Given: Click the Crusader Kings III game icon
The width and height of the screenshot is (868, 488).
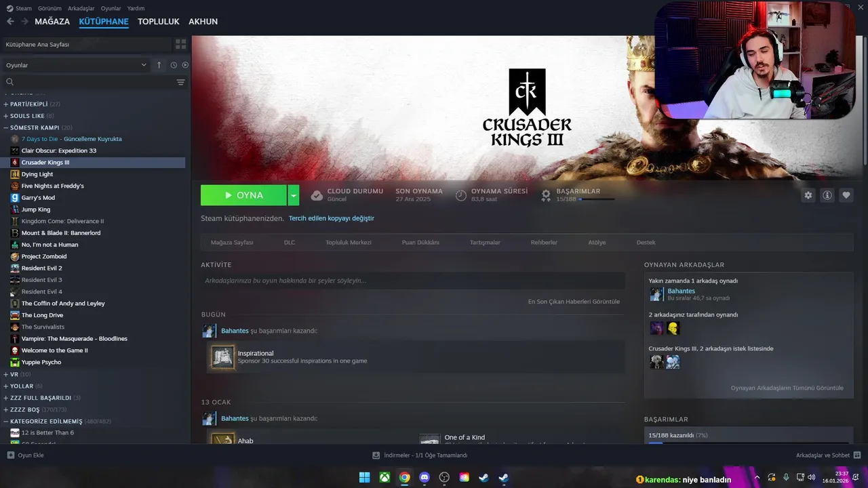Looking at the screenshot, I should [x=15, y=163].
